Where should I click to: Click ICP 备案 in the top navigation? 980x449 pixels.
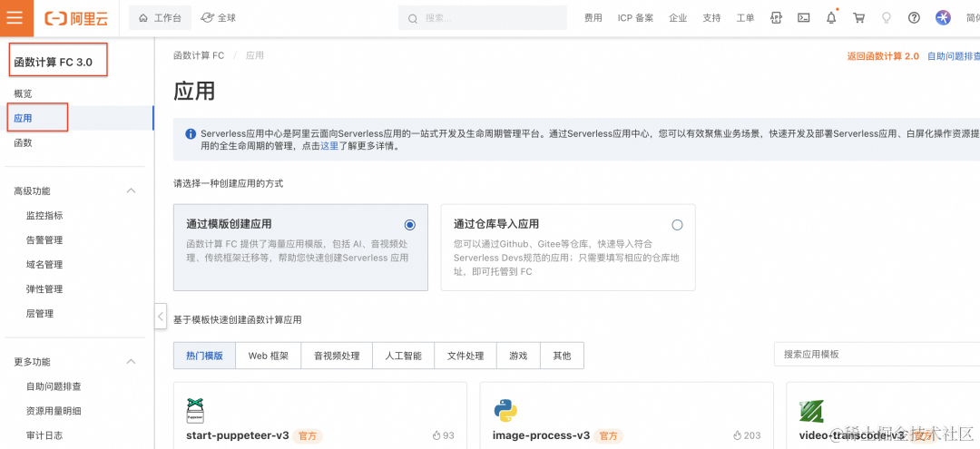[x=635, y=18]
